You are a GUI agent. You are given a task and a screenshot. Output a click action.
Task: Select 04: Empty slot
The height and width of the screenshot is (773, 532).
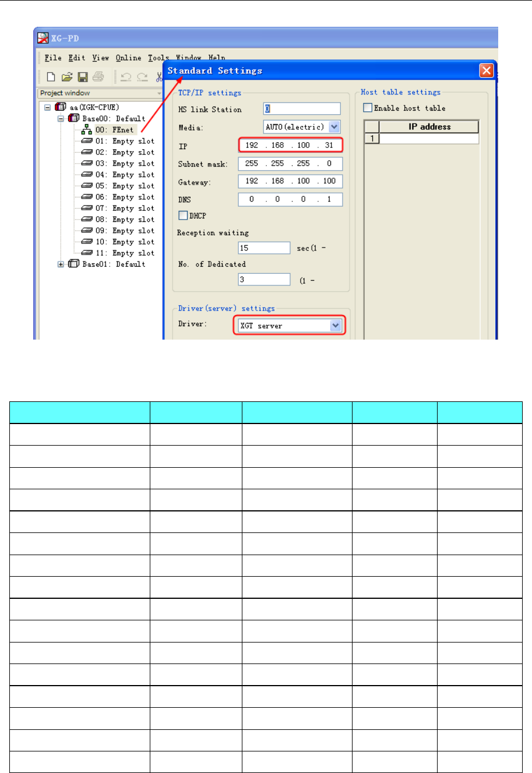point(125,175)
